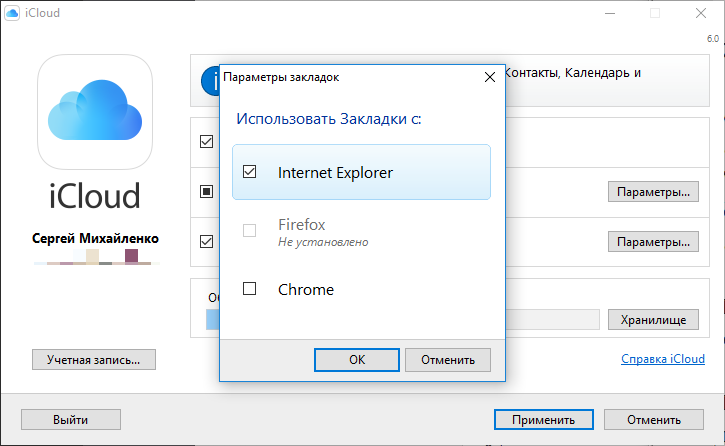Click the blue info icon behind the dialog

(210, 81)
